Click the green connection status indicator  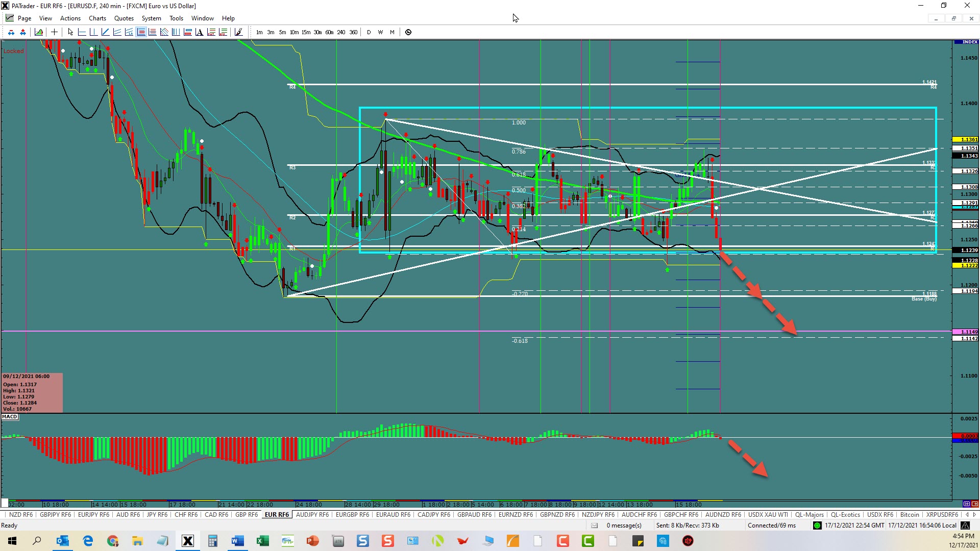coord(817,525)
